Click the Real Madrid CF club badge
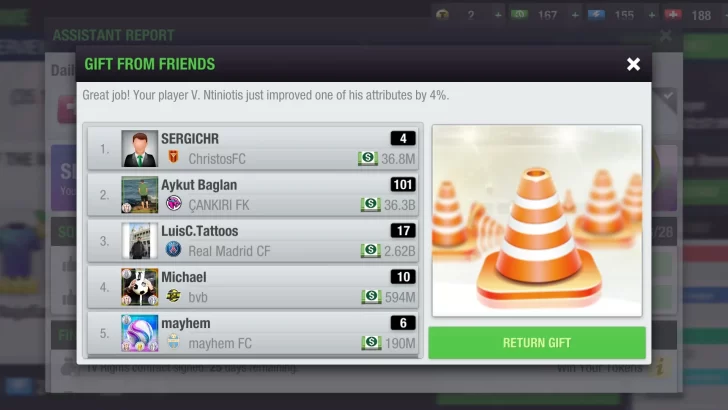The width and height of the screenshot is (728, 410). [x=174, y=249]
